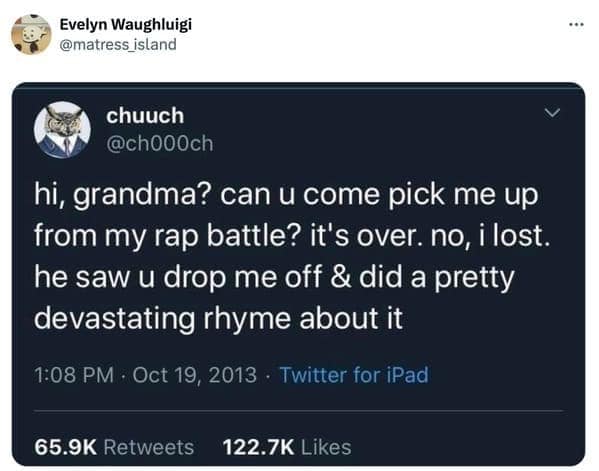The image size is (599, 471).
Task: Click the chuuch display name
Action: coord(145,115)
